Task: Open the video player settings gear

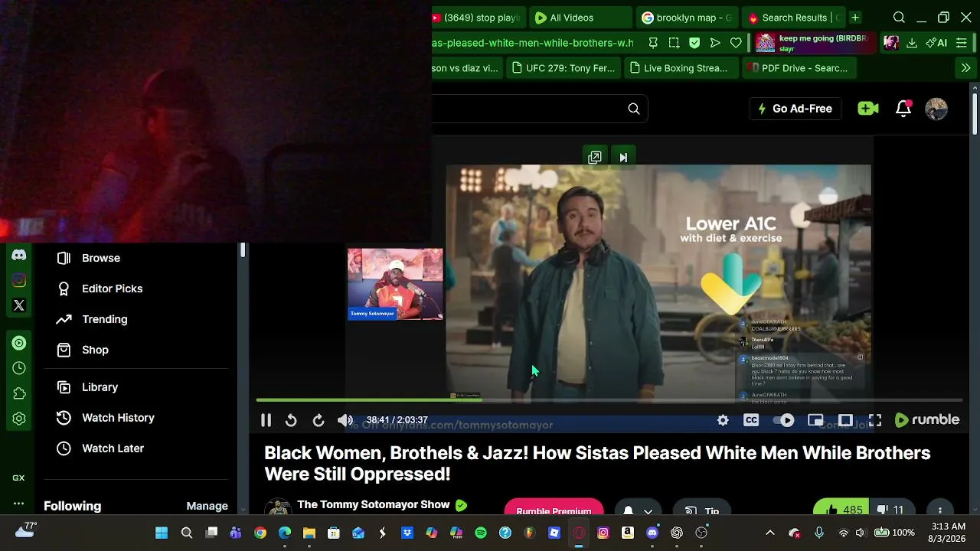Action: click(x=723, y=420)
